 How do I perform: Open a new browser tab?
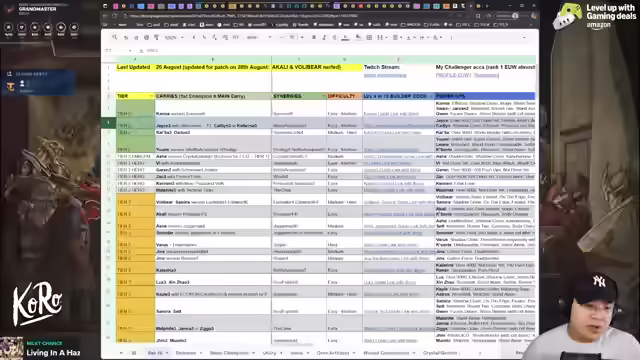[487, 6]
